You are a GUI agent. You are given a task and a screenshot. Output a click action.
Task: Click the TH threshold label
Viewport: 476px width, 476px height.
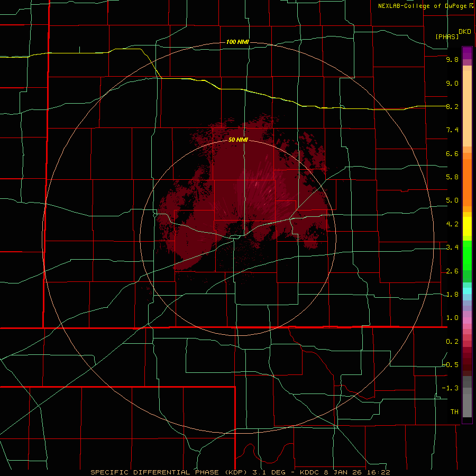click(x=454, y=411)
